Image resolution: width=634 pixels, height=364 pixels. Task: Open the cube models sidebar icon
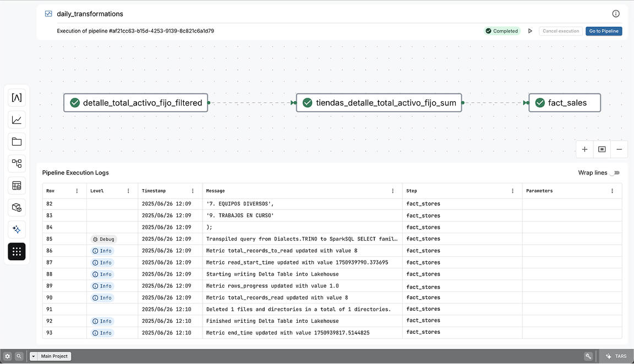tap(17, 208)
